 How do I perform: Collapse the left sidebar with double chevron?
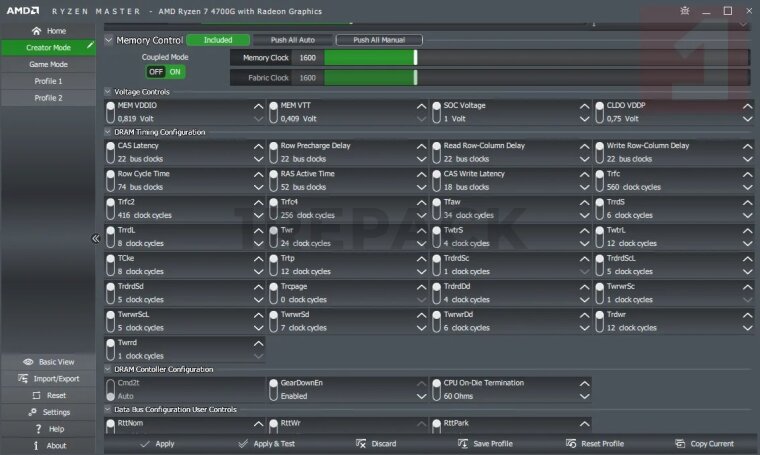tap(96, 239)
